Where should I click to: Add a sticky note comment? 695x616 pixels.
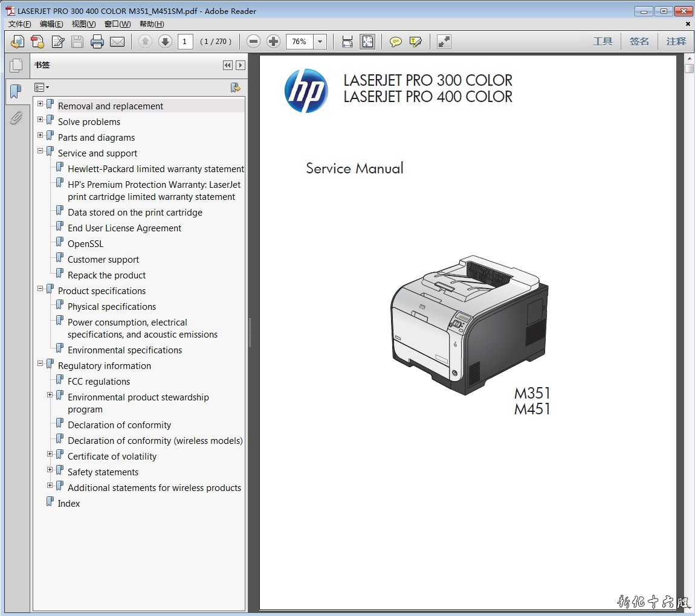pos(395,42)
